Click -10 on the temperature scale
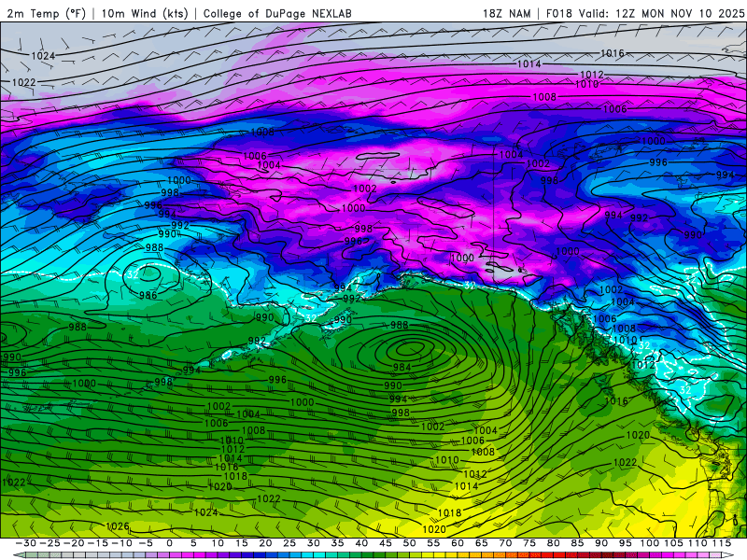 (x=122, y=543)
